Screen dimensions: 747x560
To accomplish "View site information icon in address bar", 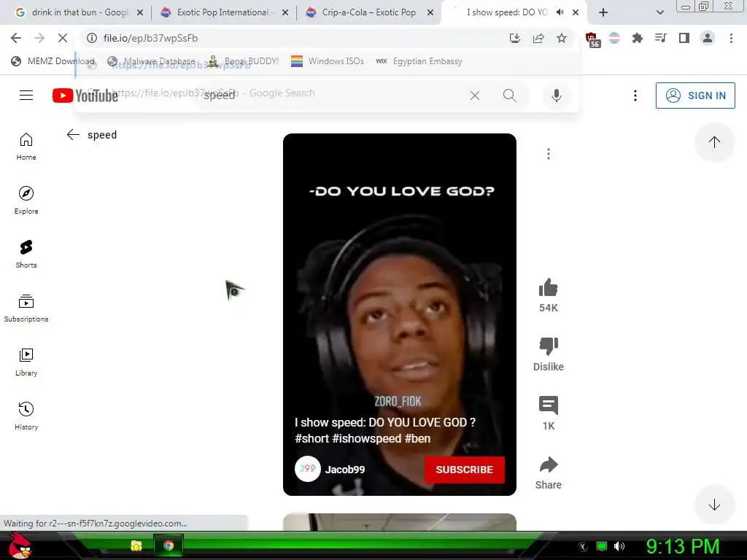I will pos(92,38).
